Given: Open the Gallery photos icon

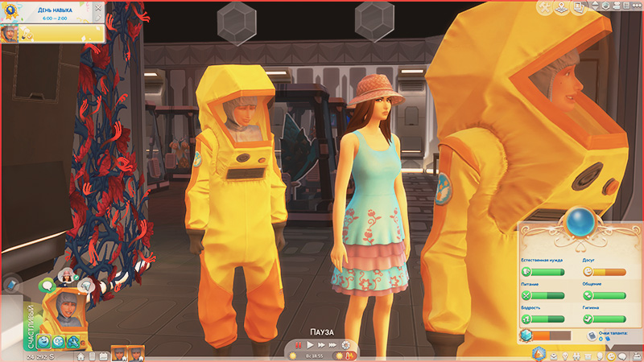Looking at the screenshot, I should point(579,7).
